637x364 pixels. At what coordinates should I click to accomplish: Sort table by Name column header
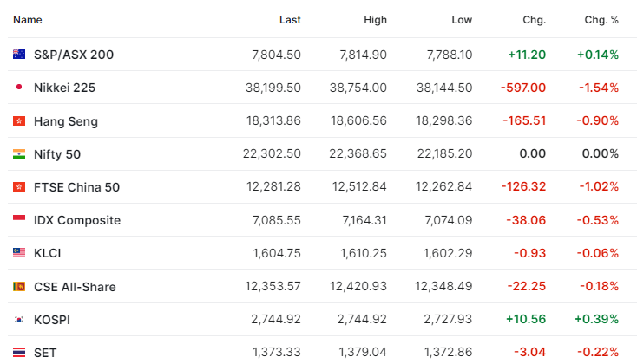click(x=28, y=19)
